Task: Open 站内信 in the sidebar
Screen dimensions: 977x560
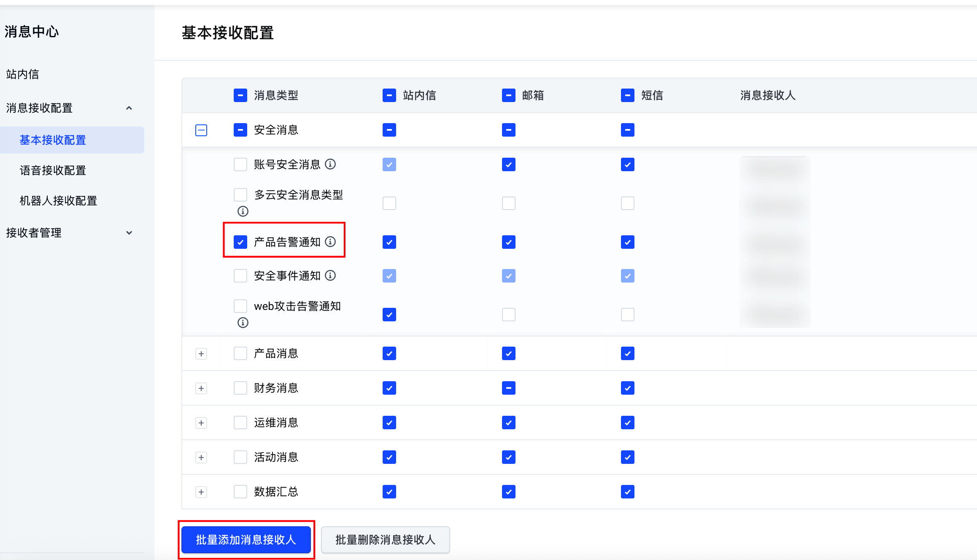Action: [23, 74]
